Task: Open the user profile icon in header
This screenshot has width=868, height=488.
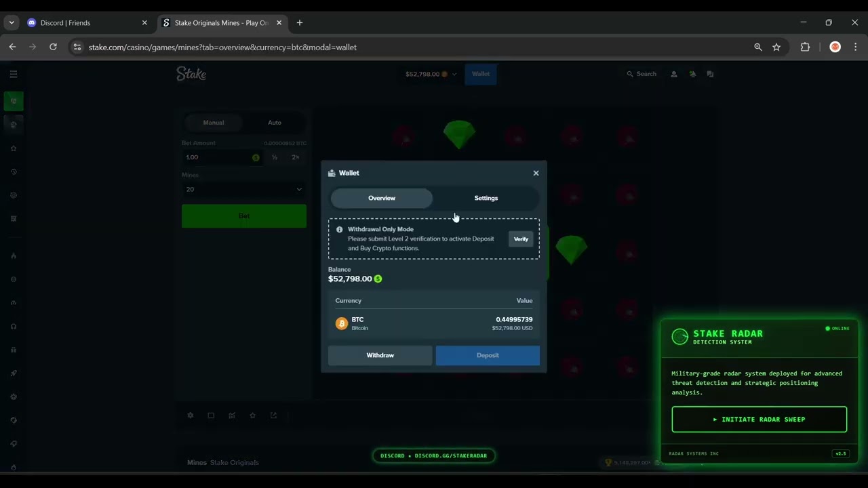Action: 673,74
